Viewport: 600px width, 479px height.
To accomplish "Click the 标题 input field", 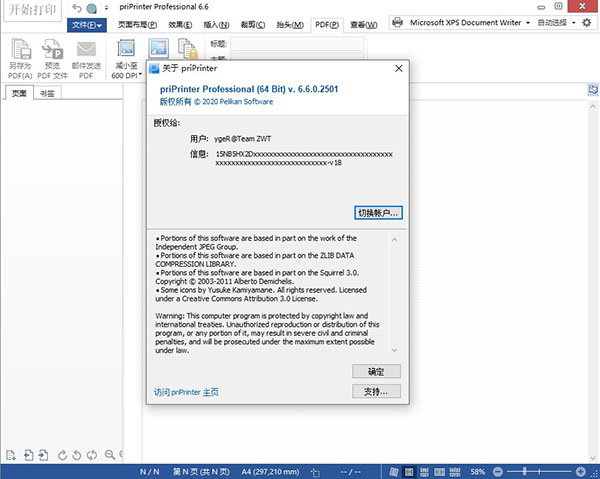I will [297, 44].
